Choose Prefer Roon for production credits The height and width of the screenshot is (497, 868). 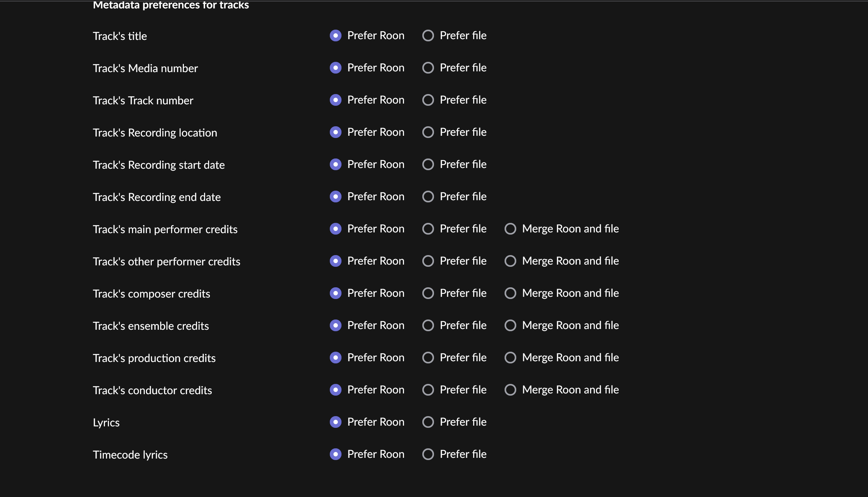[336, 358]
